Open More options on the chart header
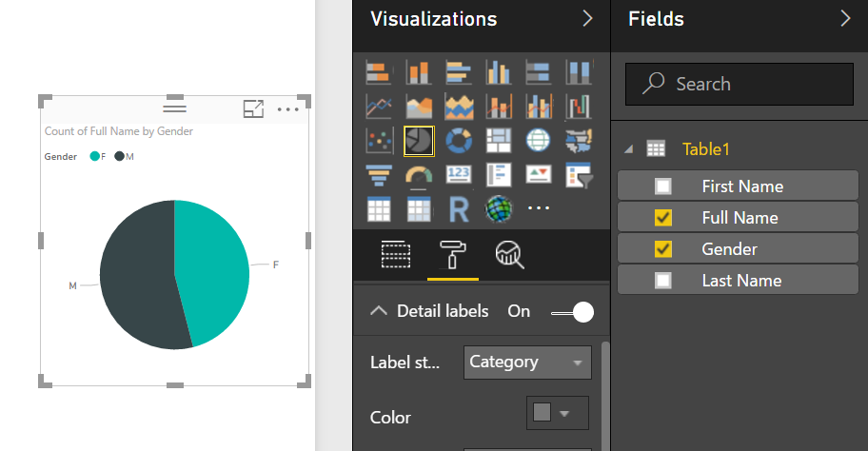The height and width of the screenshot is (451, 868). pos(287,109)
